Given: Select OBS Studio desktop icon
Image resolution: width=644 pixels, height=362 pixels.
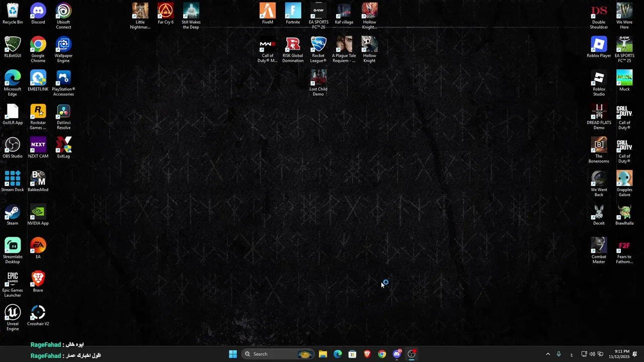Looking at the screenshot, I should click(13, 148).
